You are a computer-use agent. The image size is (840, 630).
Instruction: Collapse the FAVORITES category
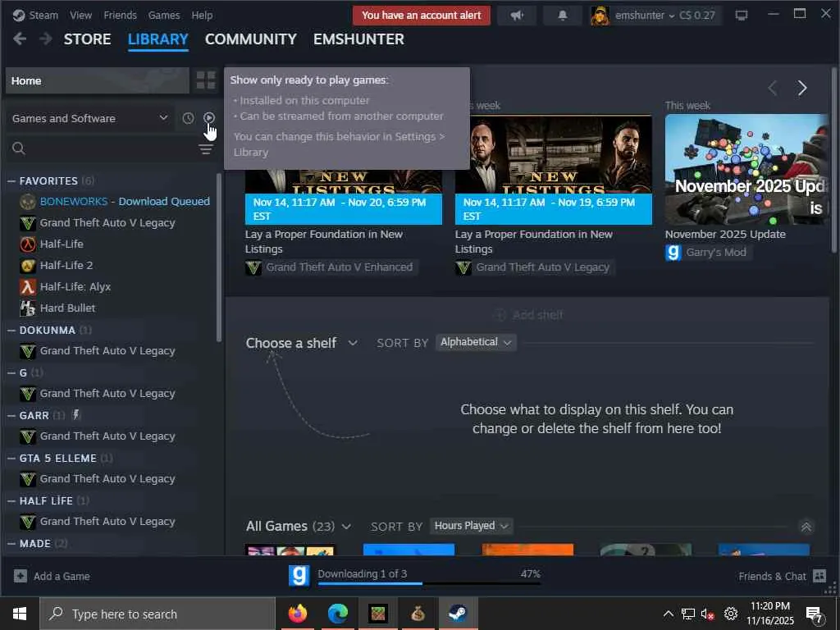(11, 181)
